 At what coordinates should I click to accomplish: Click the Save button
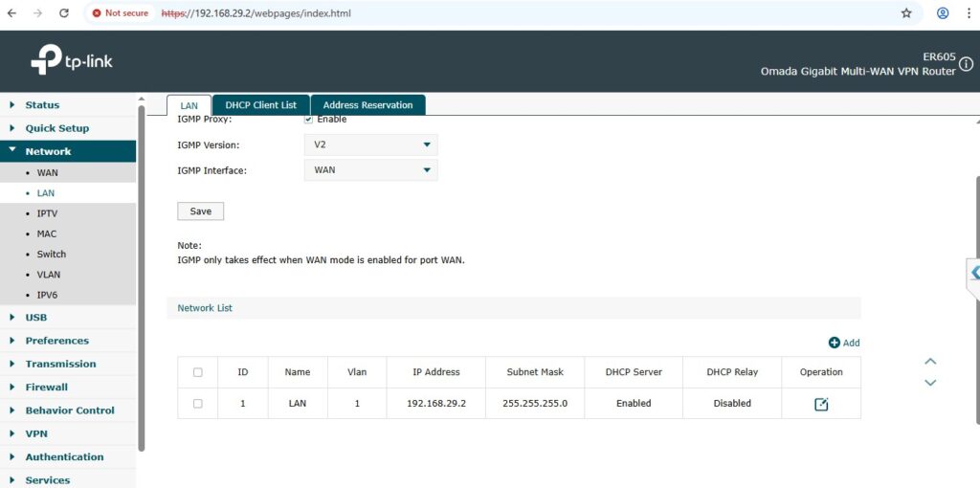[x=200, y=211]
